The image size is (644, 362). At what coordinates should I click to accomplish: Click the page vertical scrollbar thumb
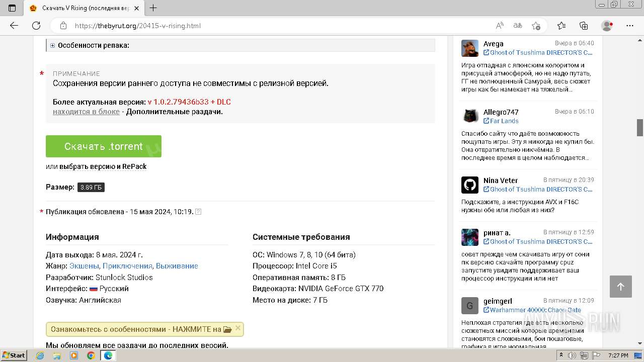pyautogui.click(x=640, y=128)
